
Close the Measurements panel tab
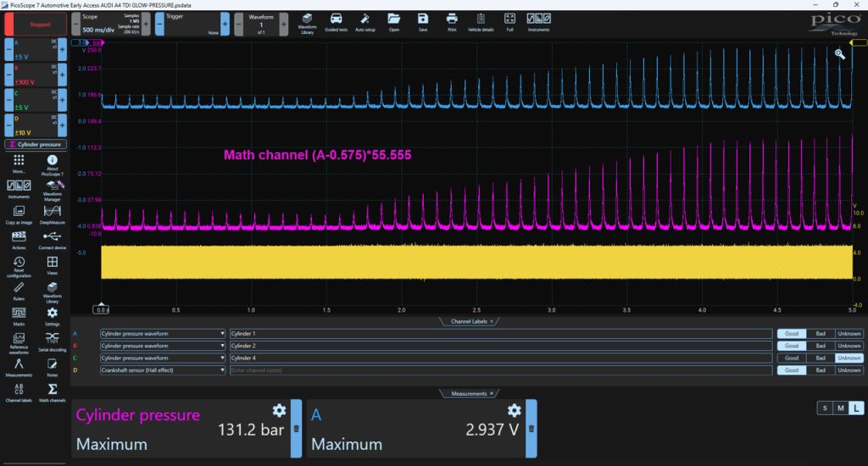tap(492, 393)
